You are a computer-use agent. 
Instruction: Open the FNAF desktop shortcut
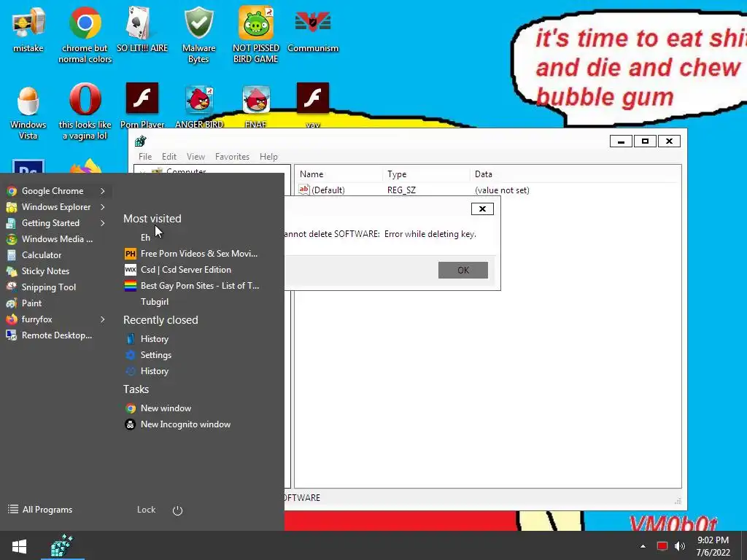click(256, 106)
